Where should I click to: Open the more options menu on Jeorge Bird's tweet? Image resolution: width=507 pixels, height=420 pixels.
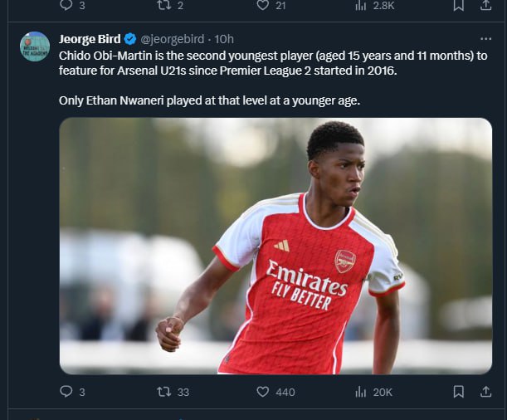pos(486,39)
